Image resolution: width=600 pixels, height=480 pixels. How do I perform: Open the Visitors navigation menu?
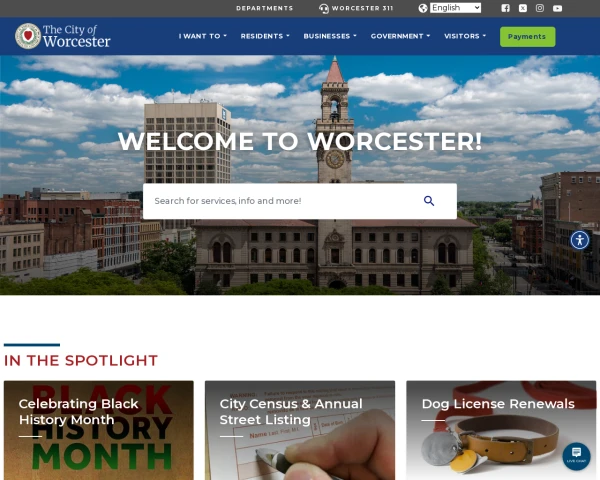pyautogui.click(x=465, y=36)
